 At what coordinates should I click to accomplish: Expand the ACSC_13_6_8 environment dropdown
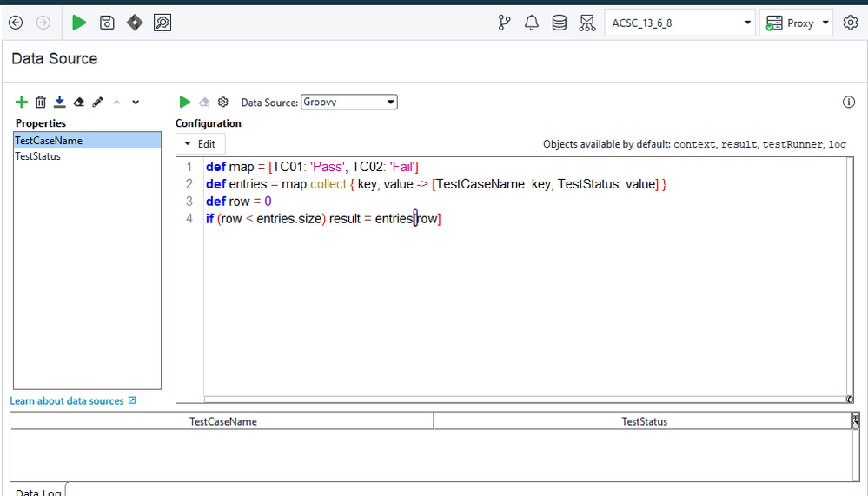679,23
